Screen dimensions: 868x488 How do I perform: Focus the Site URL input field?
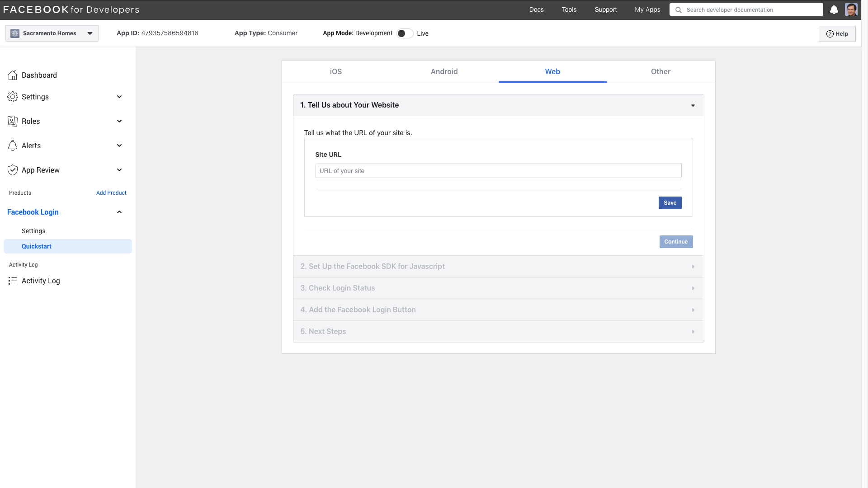coord(498,171)
